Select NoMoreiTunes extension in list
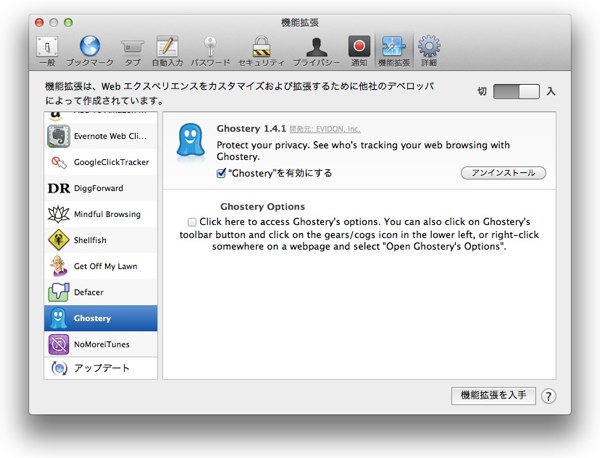 tap(101, 344)
